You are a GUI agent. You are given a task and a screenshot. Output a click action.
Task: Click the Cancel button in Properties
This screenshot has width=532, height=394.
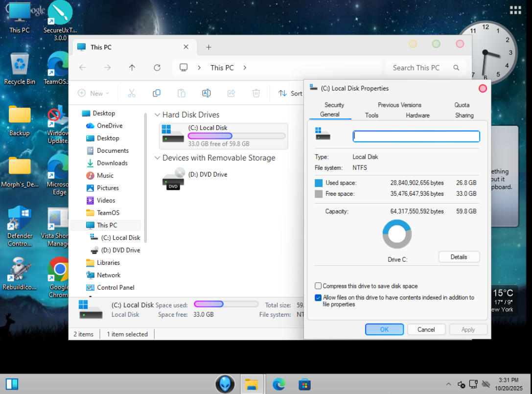click(426, 329)
